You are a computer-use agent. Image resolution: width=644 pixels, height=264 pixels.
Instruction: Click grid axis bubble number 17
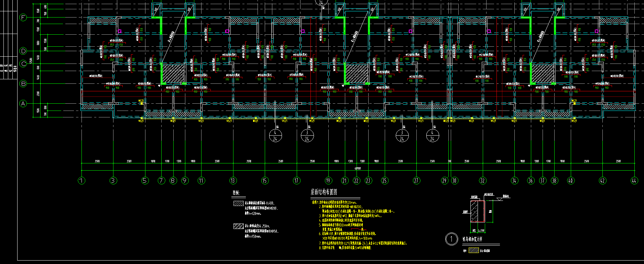(296, 181)
